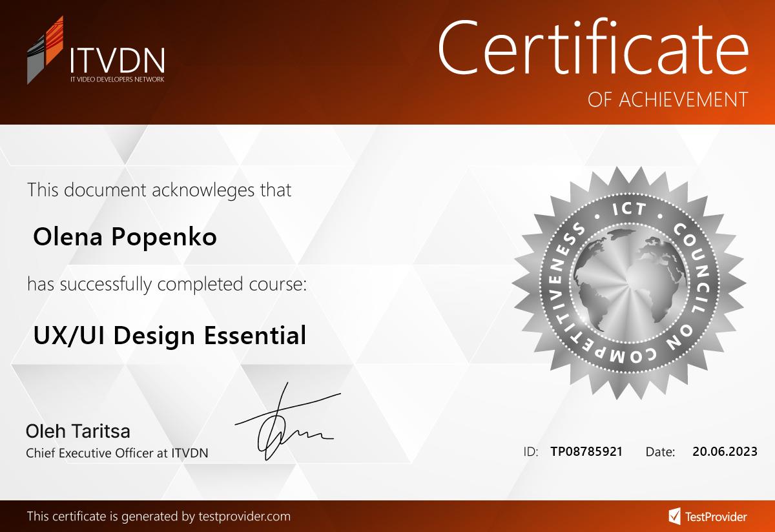Screen dimensions: 775x532
Task: Click the course name UX/UI Design Essential
Action: coord(169,335)
